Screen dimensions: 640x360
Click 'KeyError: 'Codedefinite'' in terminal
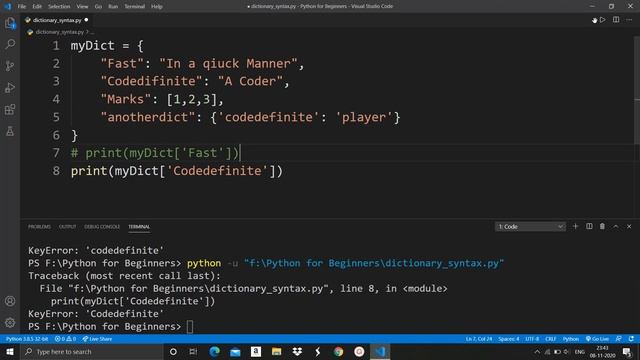coord(96,313)
